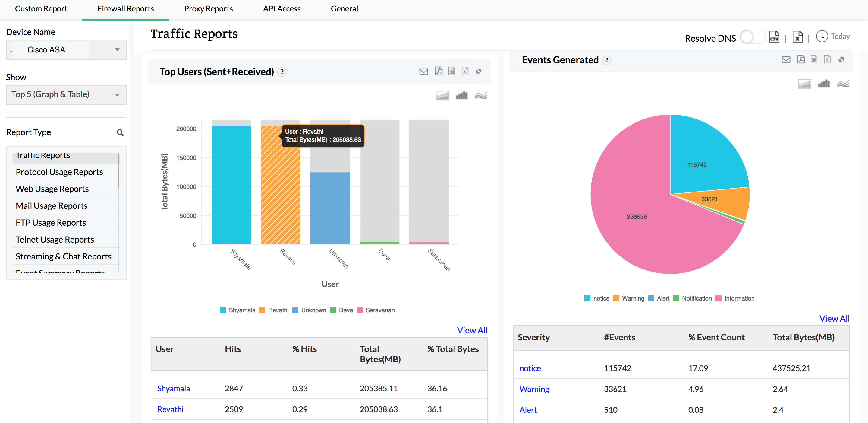Expand Top Users panel to full screen

point(479,71)
